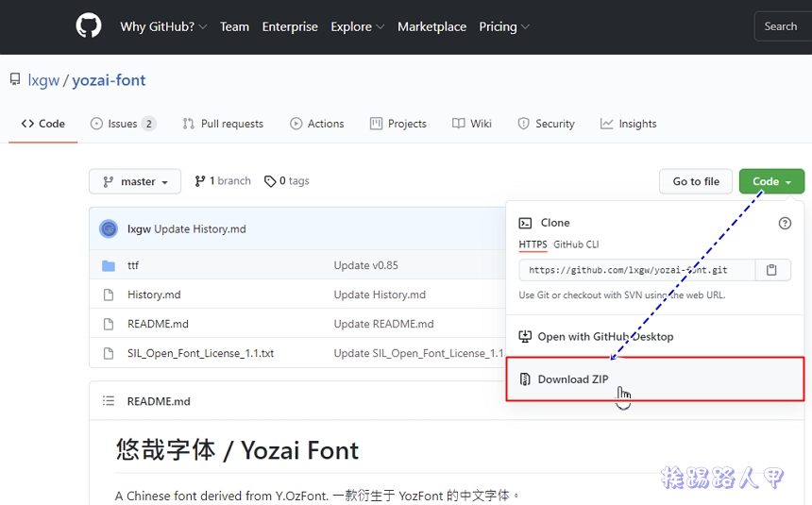Open the Marketplace navigation link

(431, 26)
